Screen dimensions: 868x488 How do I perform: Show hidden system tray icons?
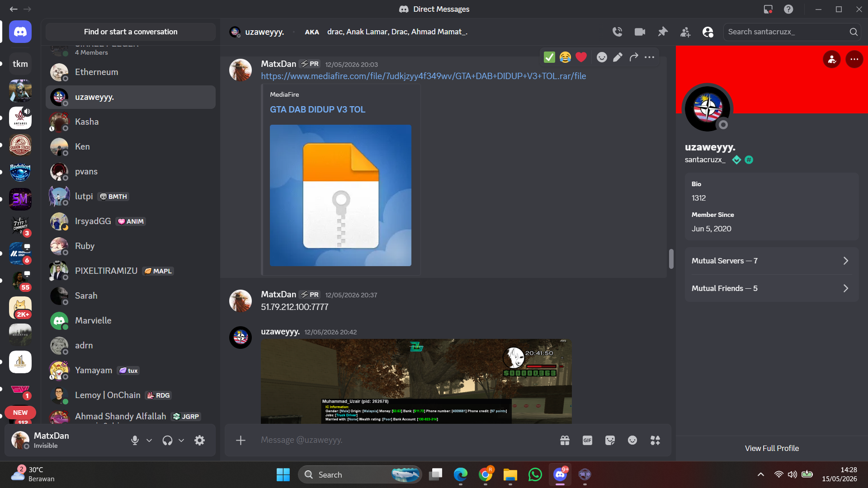[x=761, y=474]
